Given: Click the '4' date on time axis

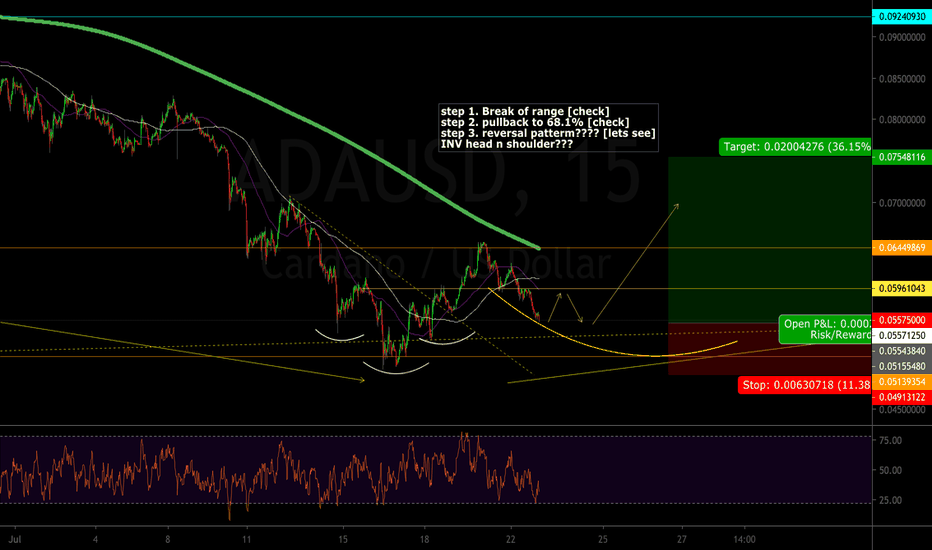Looking at the screenshot, I should 95,539.
